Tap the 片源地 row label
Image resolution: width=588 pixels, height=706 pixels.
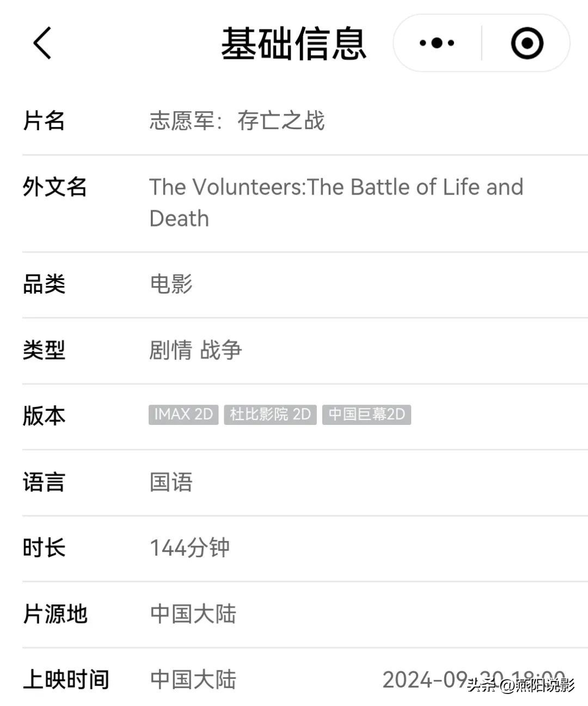coord(55,614)
